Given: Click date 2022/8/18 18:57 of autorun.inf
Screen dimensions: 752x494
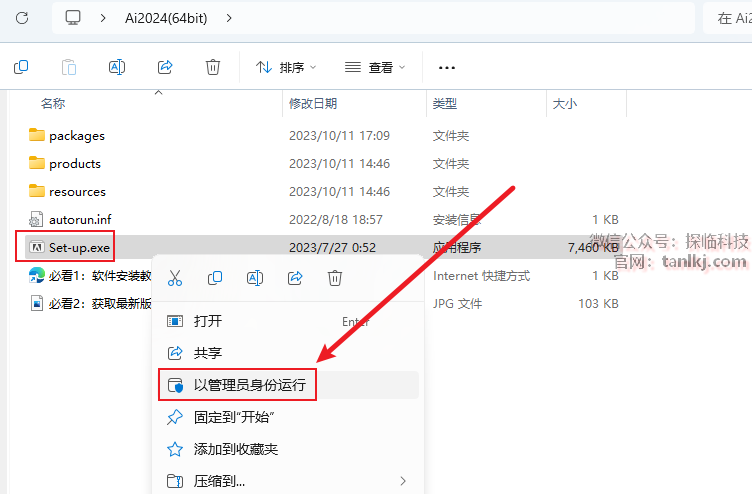Looking at the screenshot, I should point(336,220).
